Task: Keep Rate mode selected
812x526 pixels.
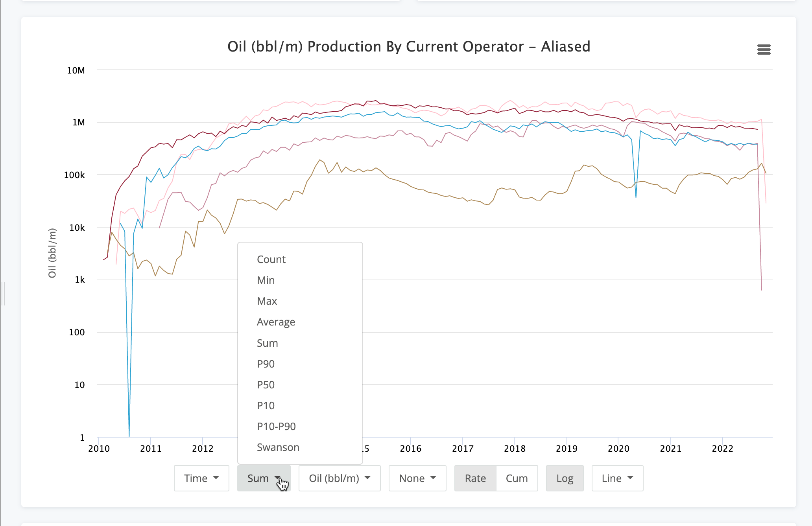Action: 475,478
